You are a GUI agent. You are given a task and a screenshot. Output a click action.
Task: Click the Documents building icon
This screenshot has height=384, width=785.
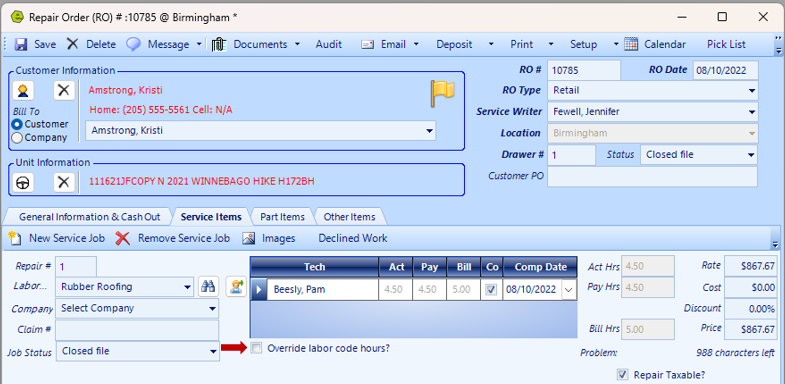point(219,44)
